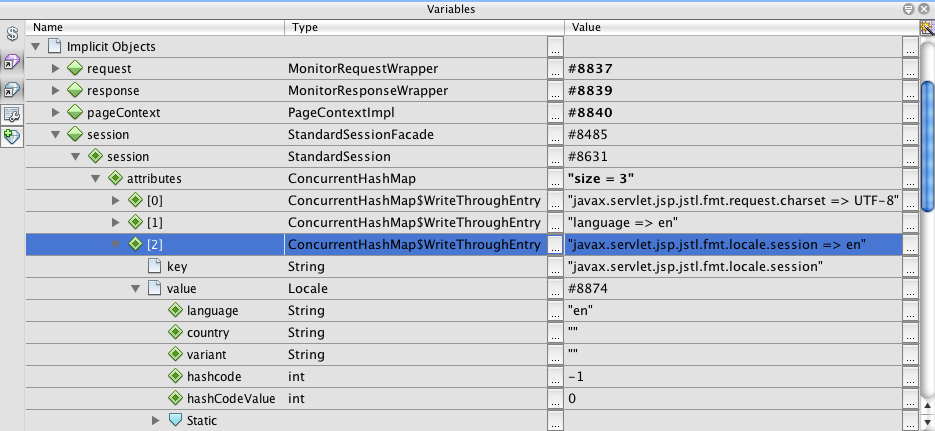Collapse the attributes node

95,179
